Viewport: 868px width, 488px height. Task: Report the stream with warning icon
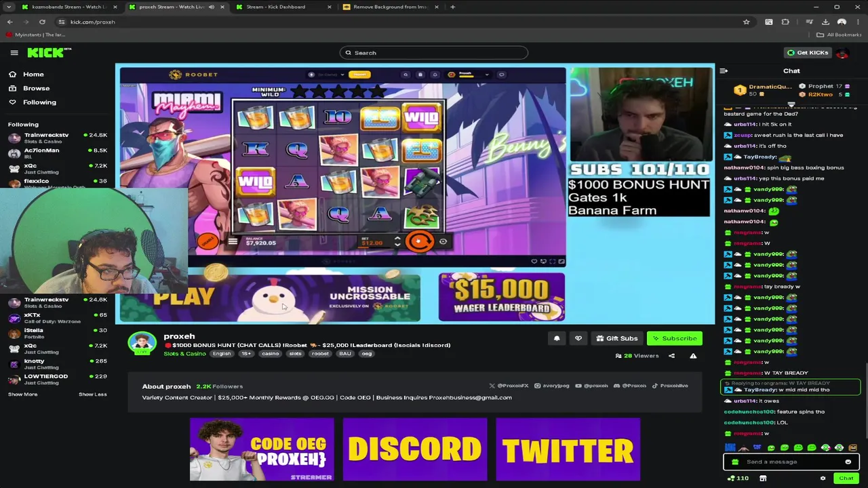(693, 356)
